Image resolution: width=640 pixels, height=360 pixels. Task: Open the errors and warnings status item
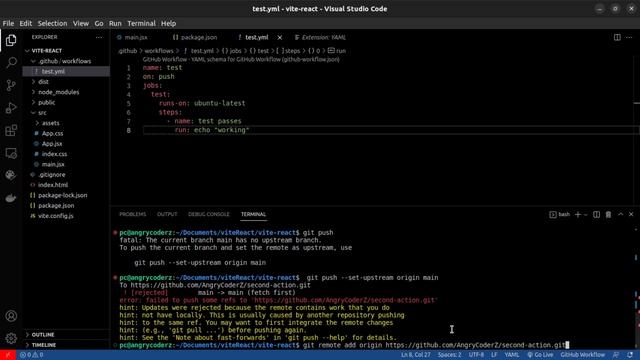31,355
